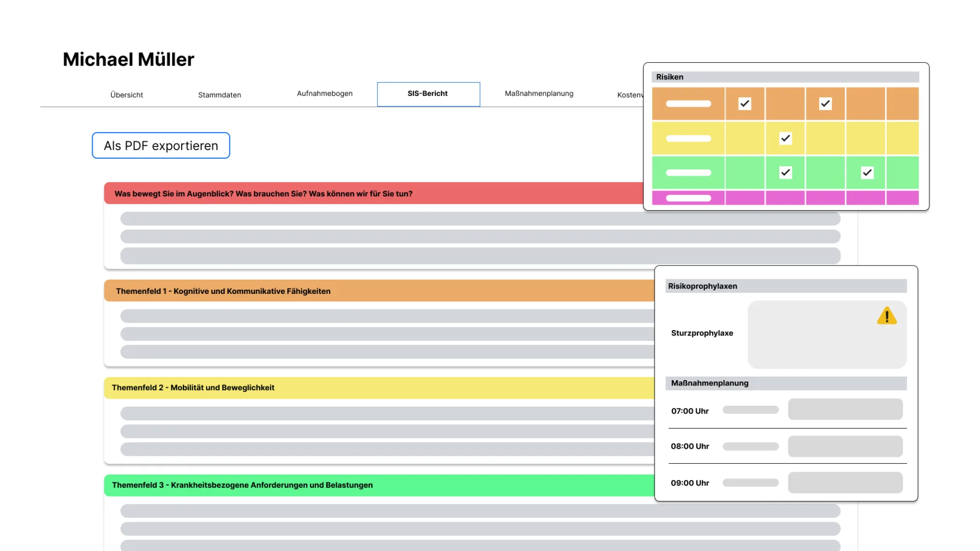
Task: Click the Risikoprophylaxen heading
Action: click(703, 286)
